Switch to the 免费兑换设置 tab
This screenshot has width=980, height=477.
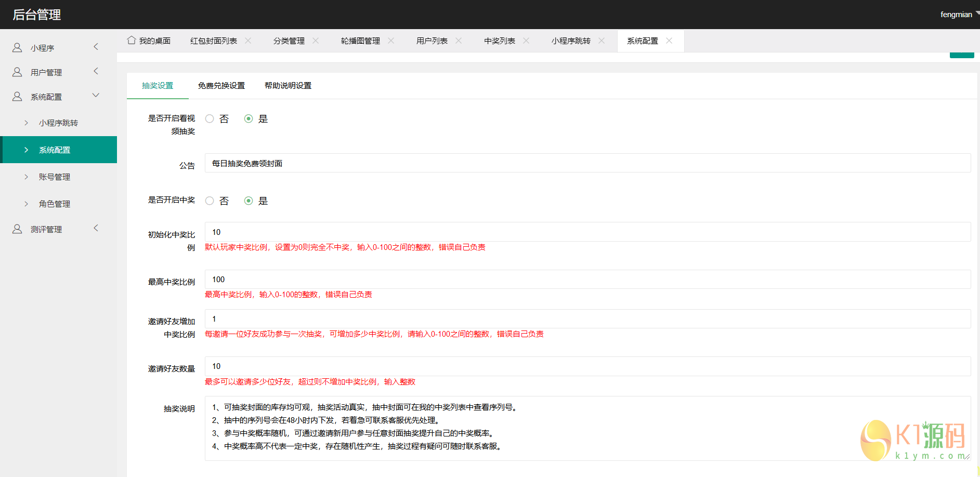[221, 86]
